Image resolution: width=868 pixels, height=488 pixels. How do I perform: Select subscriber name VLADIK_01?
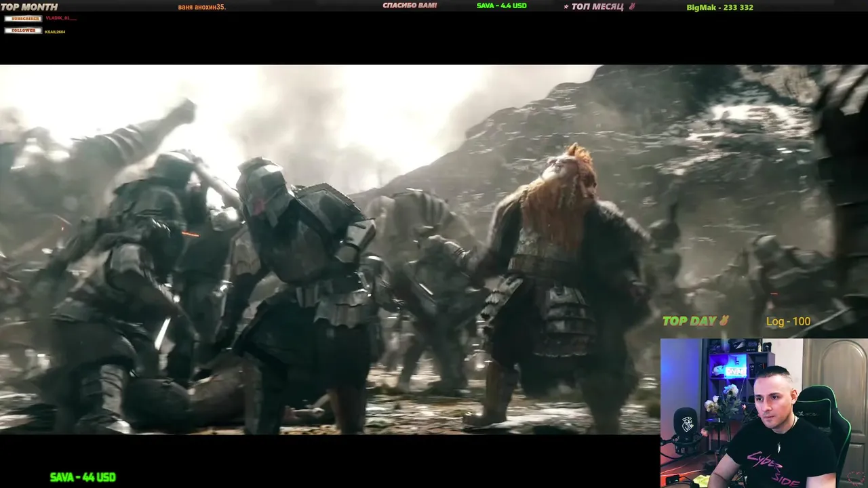tap(60, 18)
